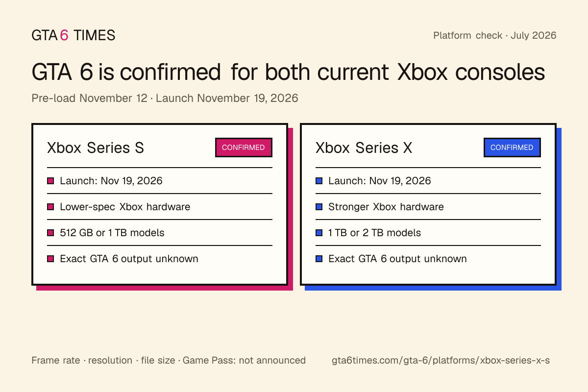Click blue bullet beside Series X launch date
The width and height of the screenshot is (588, 392).
click(318, 181)
